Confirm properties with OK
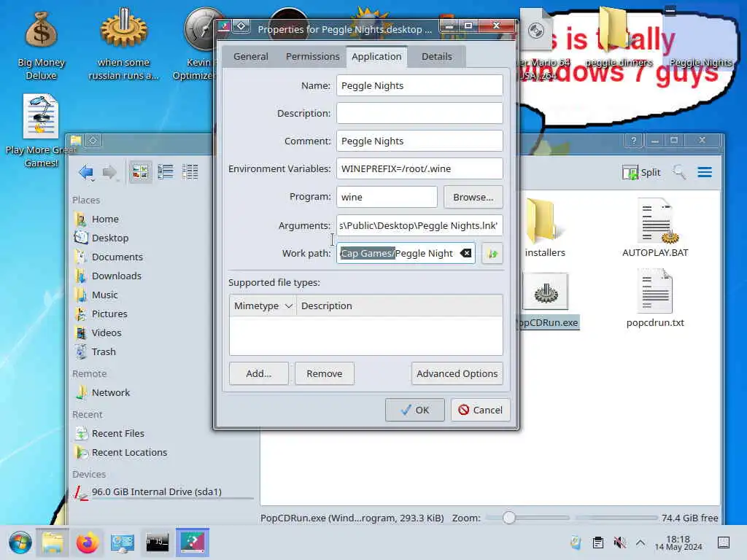 click(x=415, y=410)
